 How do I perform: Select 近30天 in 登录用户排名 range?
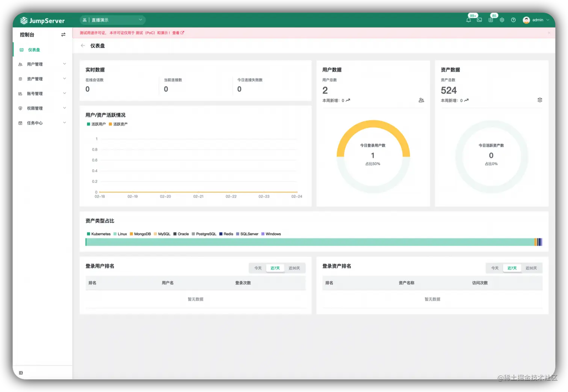point(294,268)
